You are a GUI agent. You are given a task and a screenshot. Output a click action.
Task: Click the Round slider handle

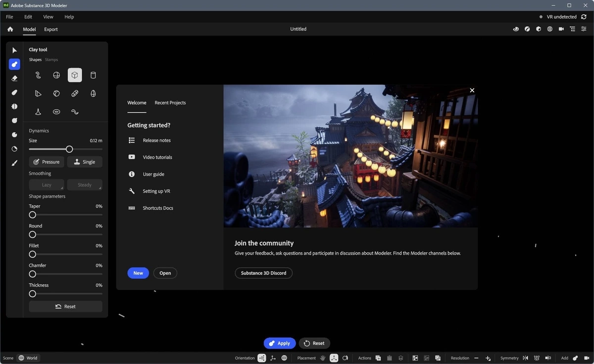point(33,234)
